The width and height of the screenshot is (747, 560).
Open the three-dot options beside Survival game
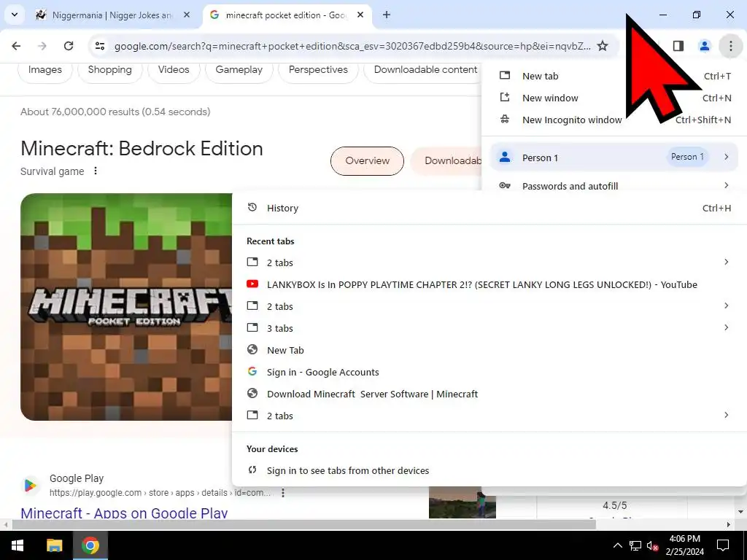click(96, 171)
